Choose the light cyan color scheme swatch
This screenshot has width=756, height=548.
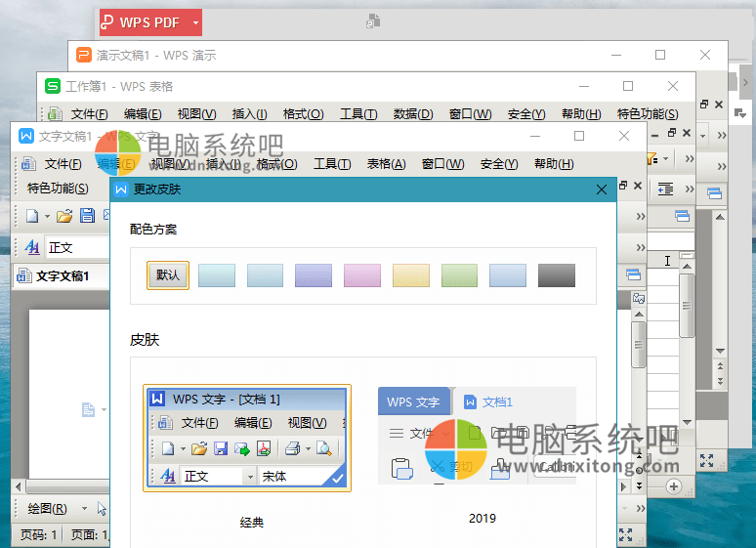click(x=217, y=274)
